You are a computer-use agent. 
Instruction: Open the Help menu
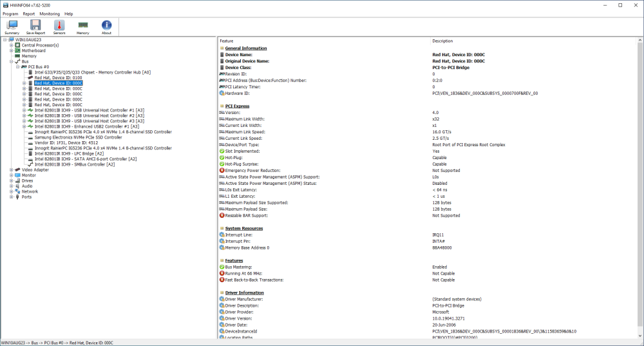tap(69, 14)
